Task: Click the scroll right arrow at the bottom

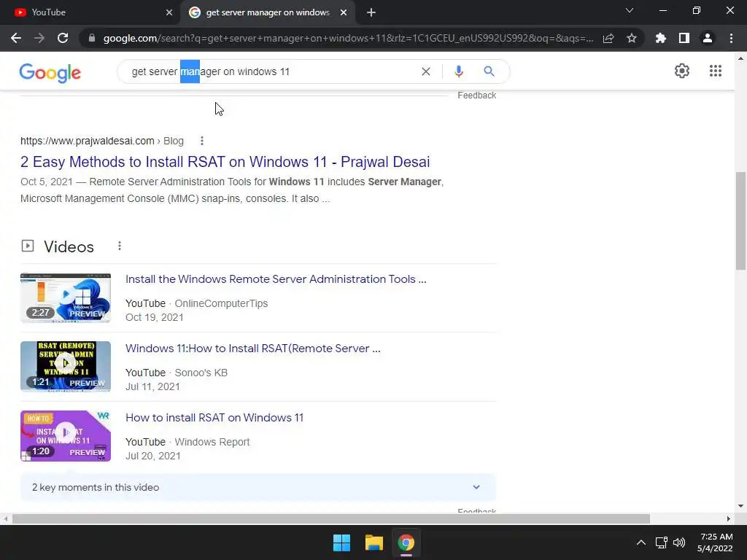Action: [729, 518]
